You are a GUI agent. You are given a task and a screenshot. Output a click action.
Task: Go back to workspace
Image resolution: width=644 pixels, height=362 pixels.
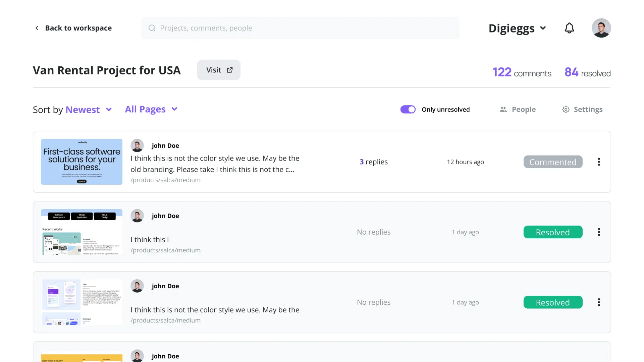73,28
